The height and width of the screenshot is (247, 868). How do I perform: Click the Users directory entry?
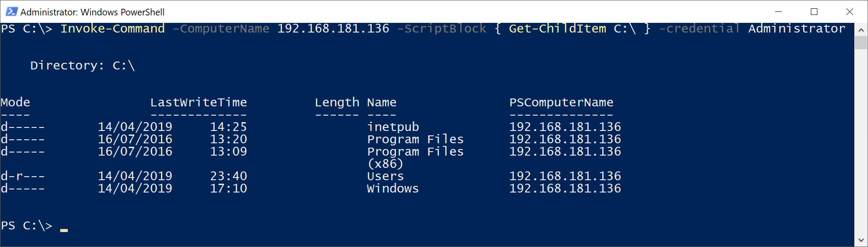click(385, 176)
